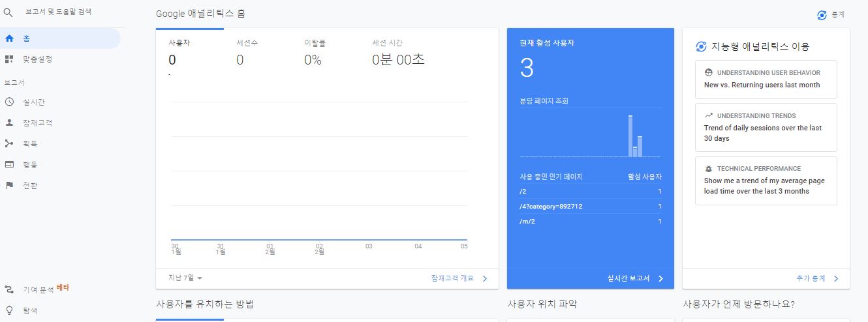Click the 잠재고객 person icon
This screenshot has width=868, height=322.
click(9, 123)
